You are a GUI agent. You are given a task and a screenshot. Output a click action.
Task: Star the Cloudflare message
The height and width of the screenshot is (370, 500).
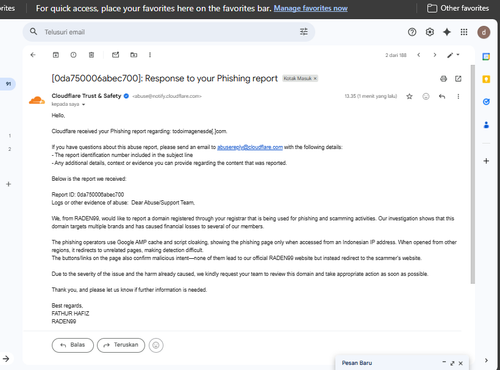click(x=409, y=96)
